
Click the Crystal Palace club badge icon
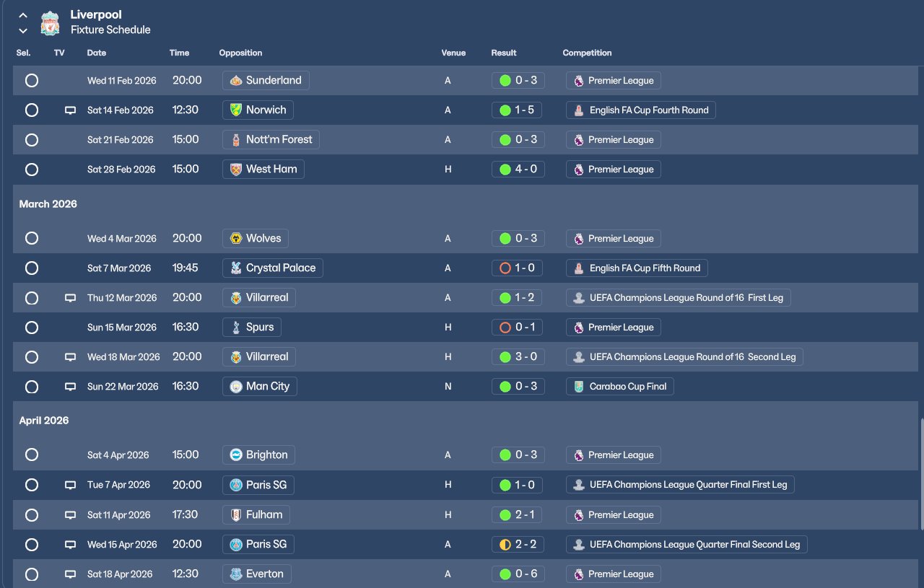pyautogui.click(x=235, y=268)
